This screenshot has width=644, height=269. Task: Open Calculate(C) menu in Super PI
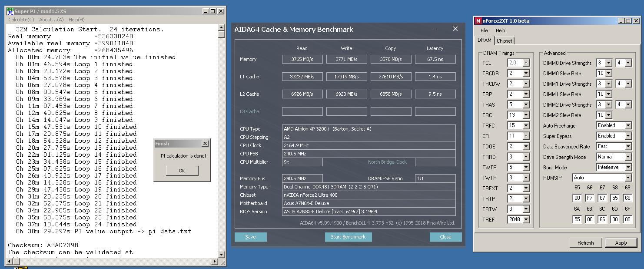click(21, 20)
